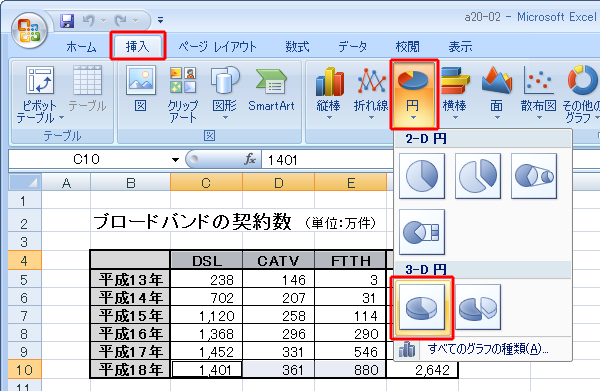The height and width of the screenshot is (391, 600).
Task: Open その他のグラフ chart menu
Action: click(580, 94)
